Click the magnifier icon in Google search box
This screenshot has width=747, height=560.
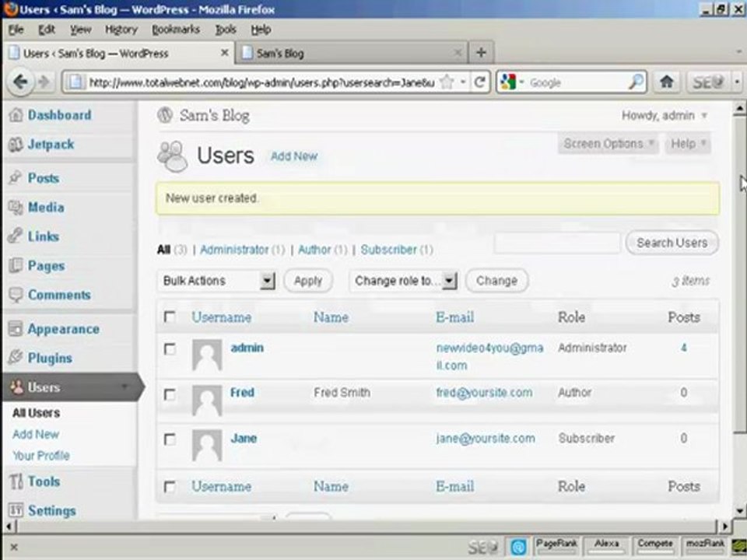(x=636, y=82)
